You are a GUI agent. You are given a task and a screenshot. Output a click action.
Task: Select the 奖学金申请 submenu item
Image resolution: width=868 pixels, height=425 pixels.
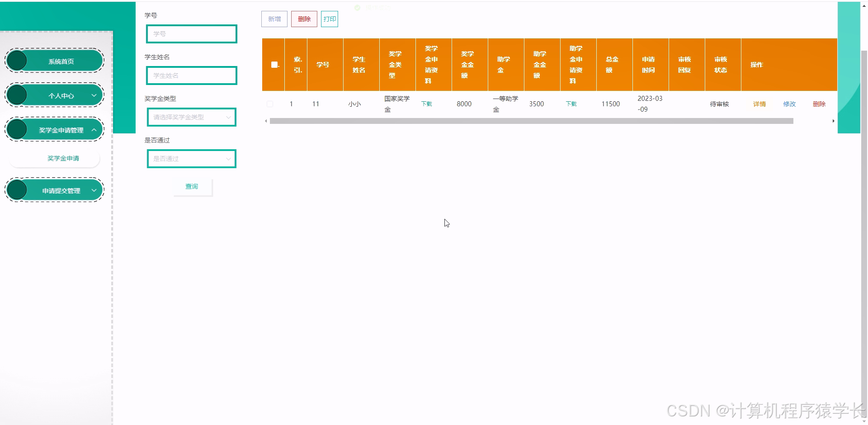[x=55, y=158]
